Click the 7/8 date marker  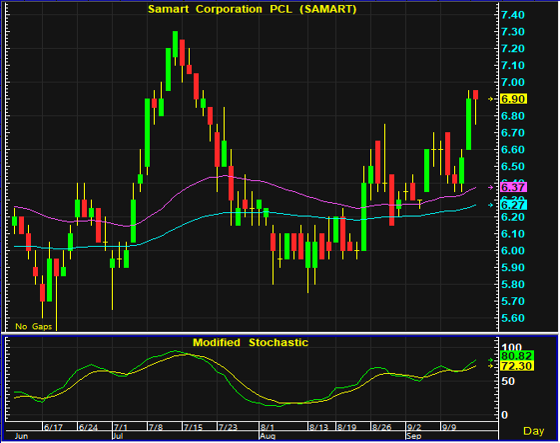tap(156, 427)
